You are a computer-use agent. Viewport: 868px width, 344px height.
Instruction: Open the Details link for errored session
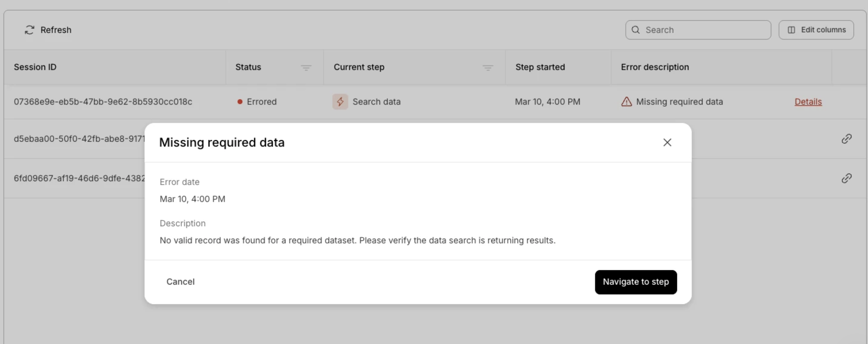pyautogui.click(x=808, y=102)
